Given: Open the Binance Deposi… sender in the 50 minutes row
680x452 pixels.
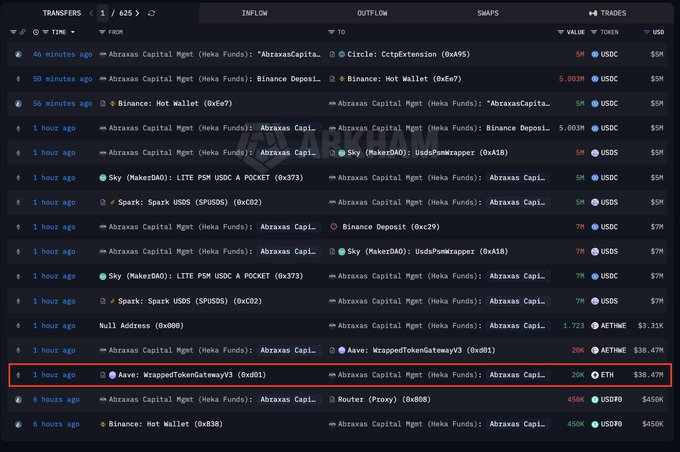Looking at the screenshot, I should click(289, 79).
